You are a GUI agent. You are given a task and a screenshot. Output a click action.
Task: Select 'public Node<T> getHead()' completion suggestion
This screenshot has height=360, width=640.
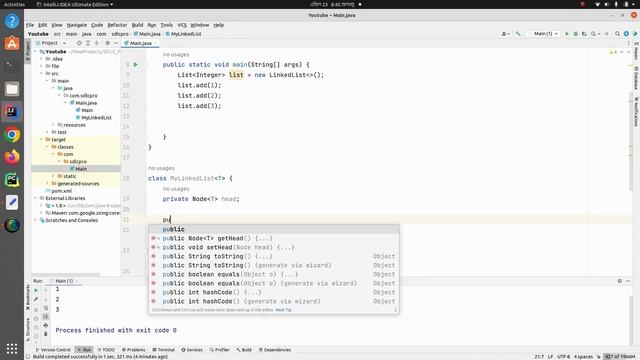click(274, 238)
